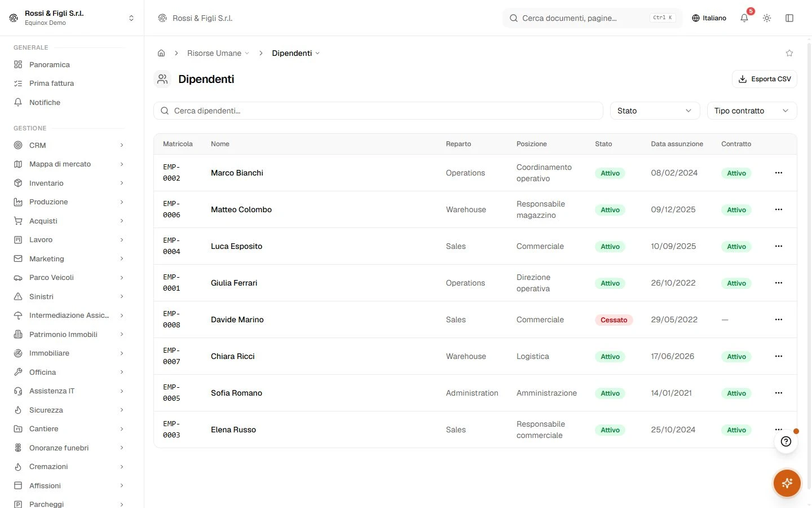Open the Tipo contratto filter dropdown
812x508 pixels.
(x=752, y=111)
